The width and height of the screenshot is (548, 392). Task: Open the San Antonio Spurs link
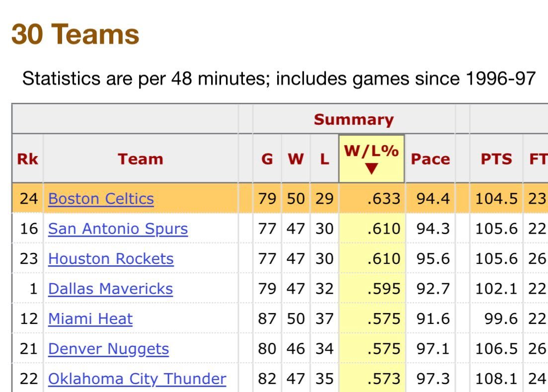118,229
